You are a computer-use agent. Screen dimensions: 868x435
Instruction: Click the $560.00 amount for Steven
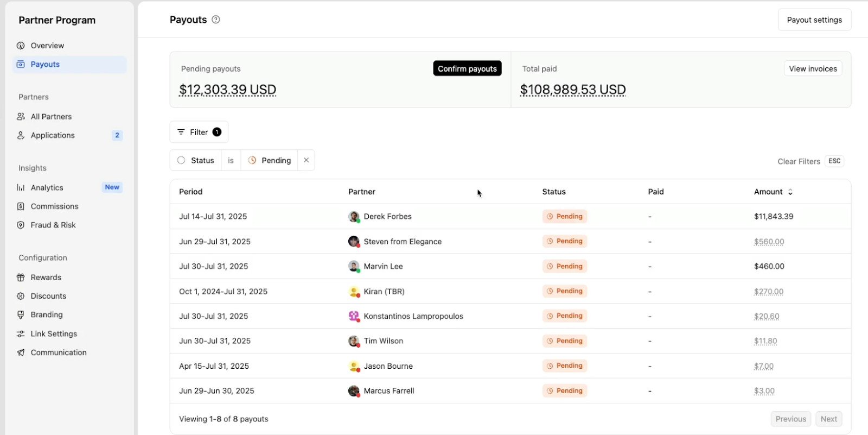click(769, 242)
